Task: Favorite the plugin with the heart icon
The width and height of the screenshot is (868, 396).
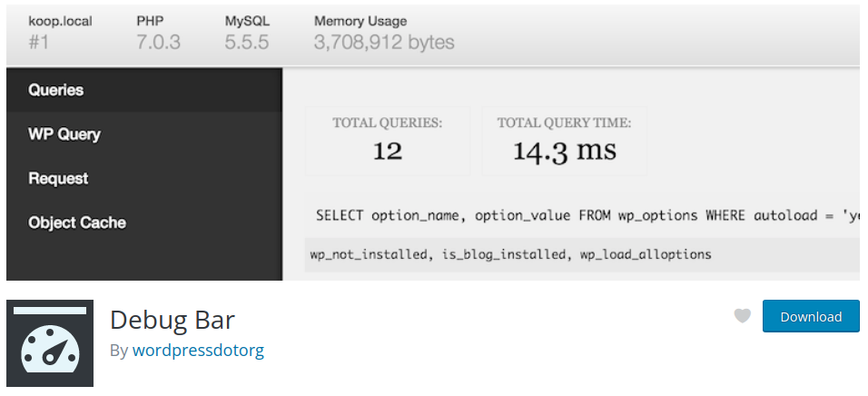Action: point(743,316)
